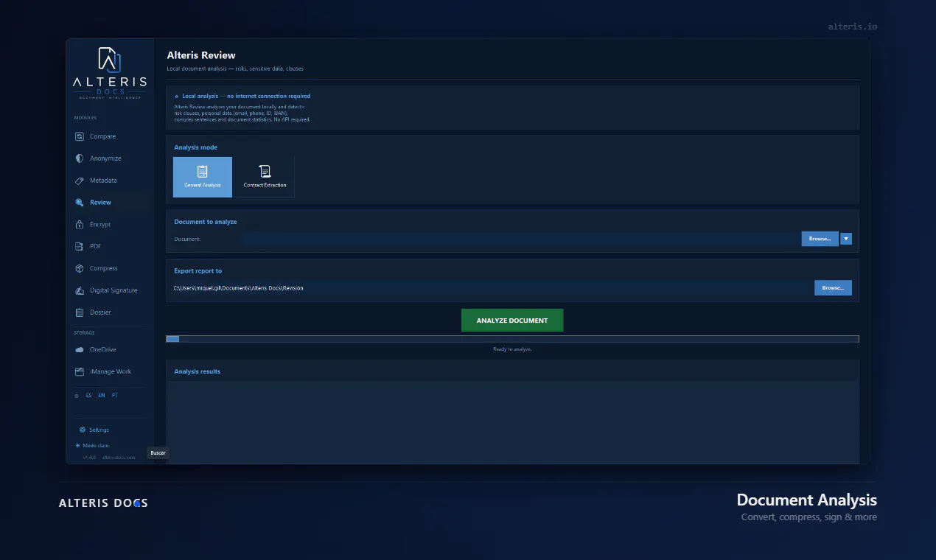Click the PDF document icon
The width and height of the screenshot is (936, 560).
(80, 246)
